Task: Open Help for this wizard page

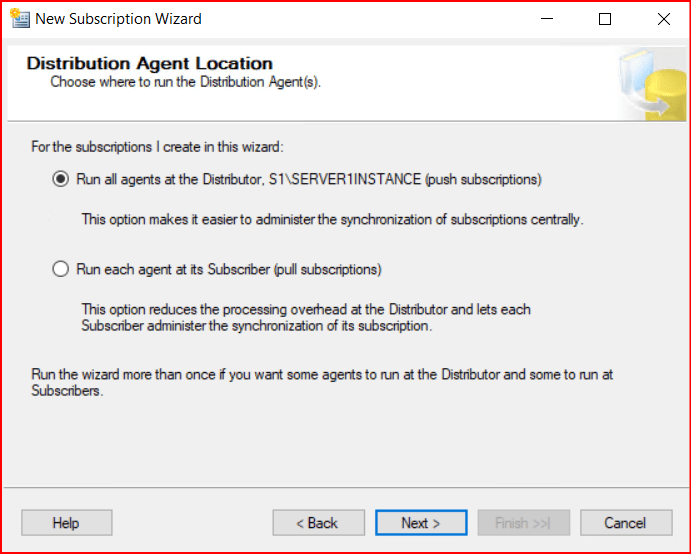Action: pos(66,523)
